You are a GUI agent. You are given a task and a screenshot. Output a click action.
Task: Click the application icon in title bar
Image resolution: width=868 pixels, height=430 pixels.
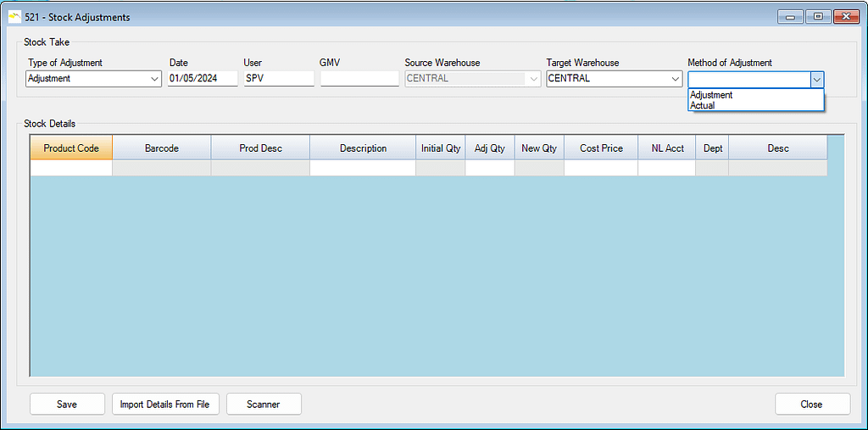(x=14, y=17)
